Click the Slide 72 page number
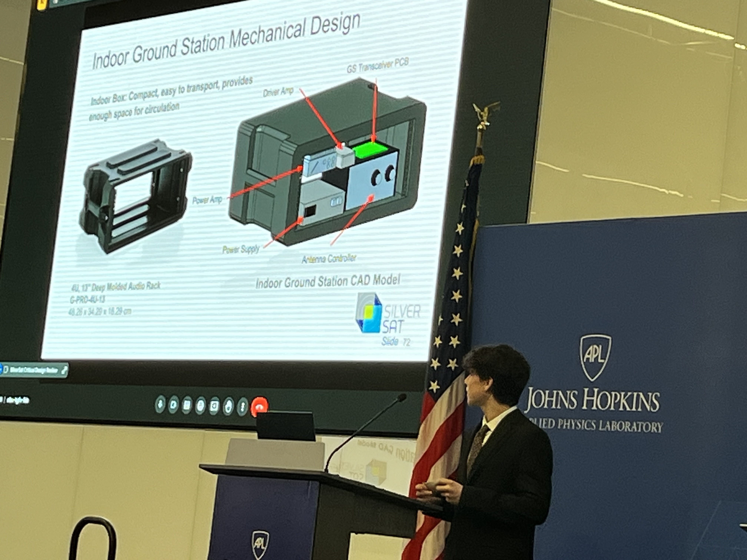 (396, 342)
